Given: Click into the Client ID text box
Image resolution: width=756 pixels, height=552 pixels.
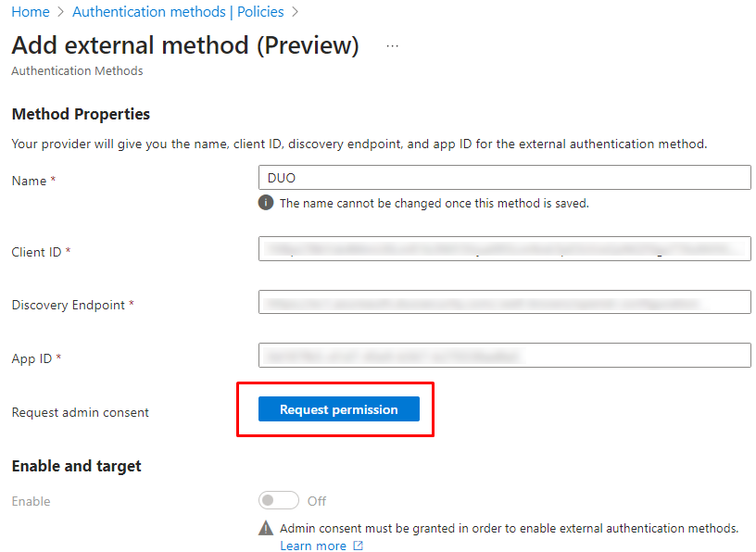Looking at the screenshot, I should click(504, 249).
